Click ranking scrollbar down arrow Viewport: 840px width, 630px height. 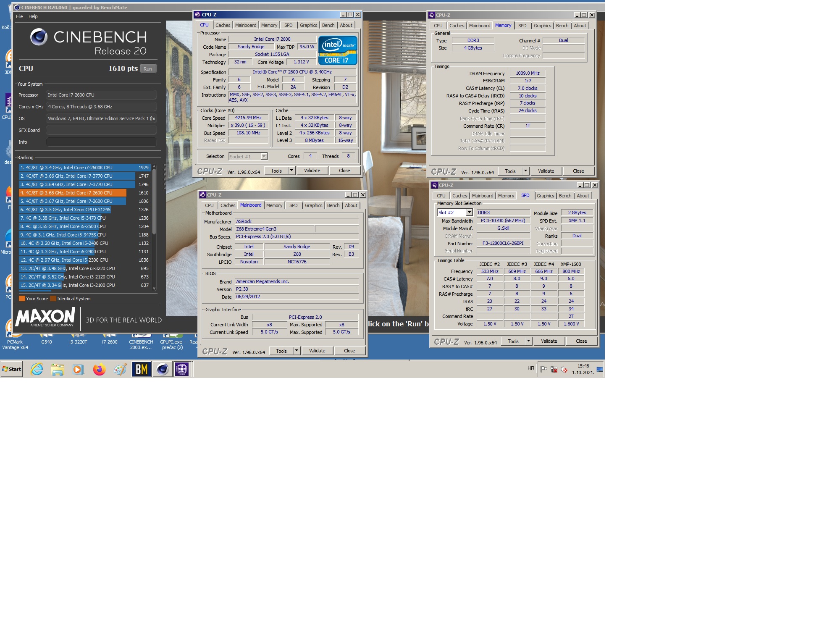pos(154,289)
